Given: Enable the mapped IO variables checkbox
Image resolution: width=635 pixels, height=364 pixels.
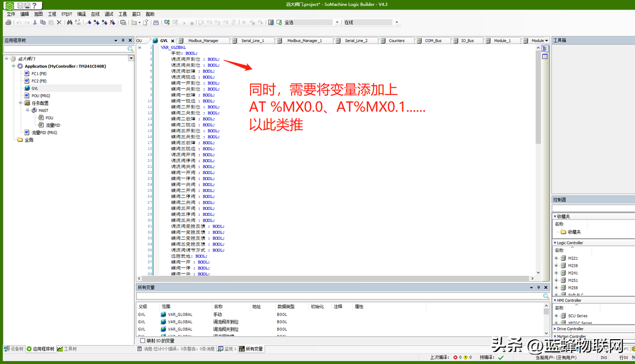Looking at the screenshot, I should coord(142,341).
